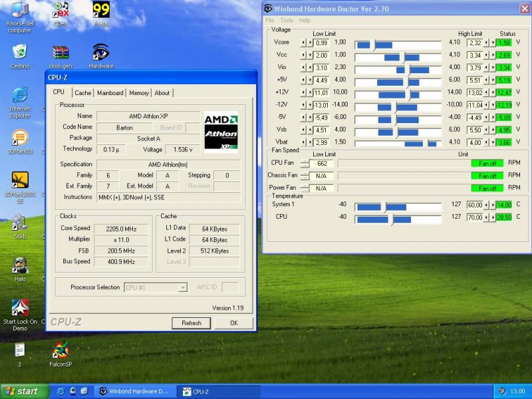Click the CPU Fan low limit field 662
Screen dimensions: 532x399
(322, 164)
